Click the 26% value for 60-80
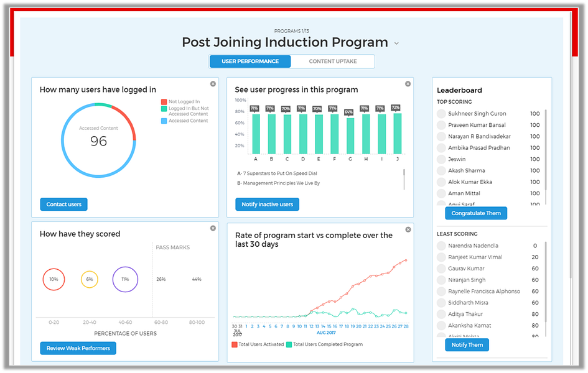The width and height of the screenshot is (588, 373). pyautogui.click(x=161, y=279)
